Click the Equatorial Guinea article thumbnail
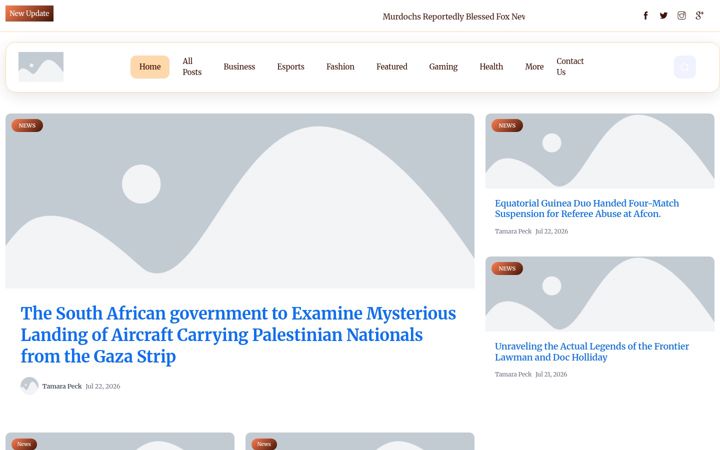 pos(600,151)
